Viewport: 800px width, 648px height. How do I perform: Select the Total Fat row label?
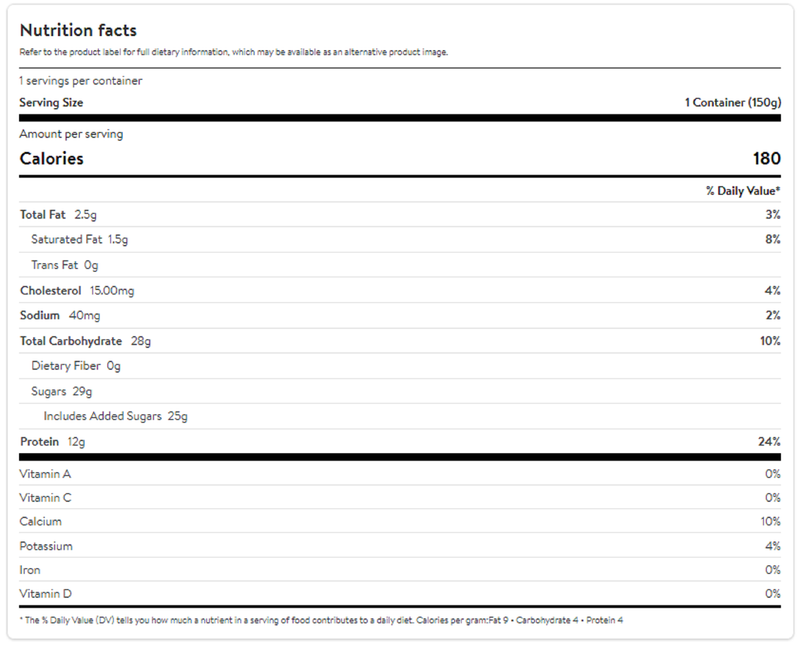point(44,215)
